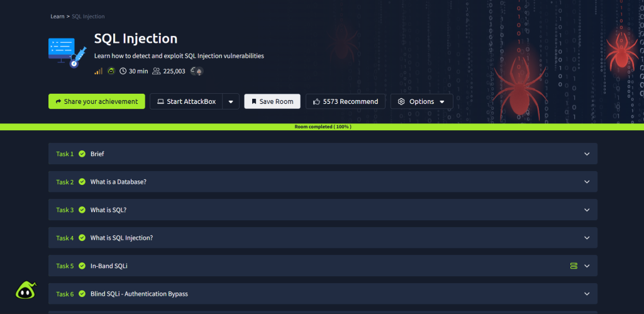Click the difficulty level bars icon

pyautogui.click(x=98, y=72)
